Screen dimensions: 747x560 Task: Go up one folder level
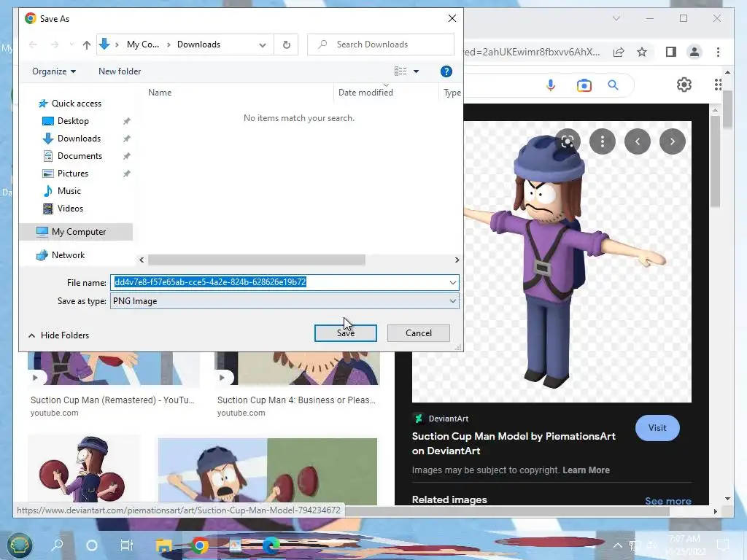tap(86, 44)
